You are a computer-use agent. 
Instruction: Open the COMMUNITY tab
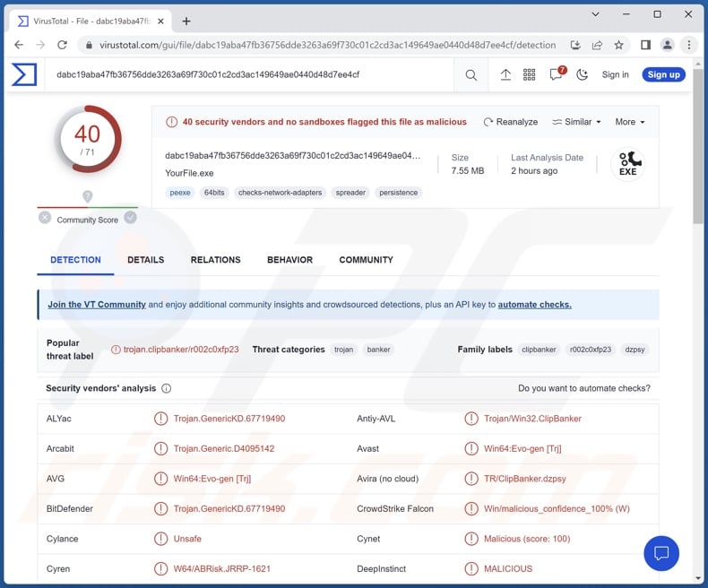tap(367, 260)
